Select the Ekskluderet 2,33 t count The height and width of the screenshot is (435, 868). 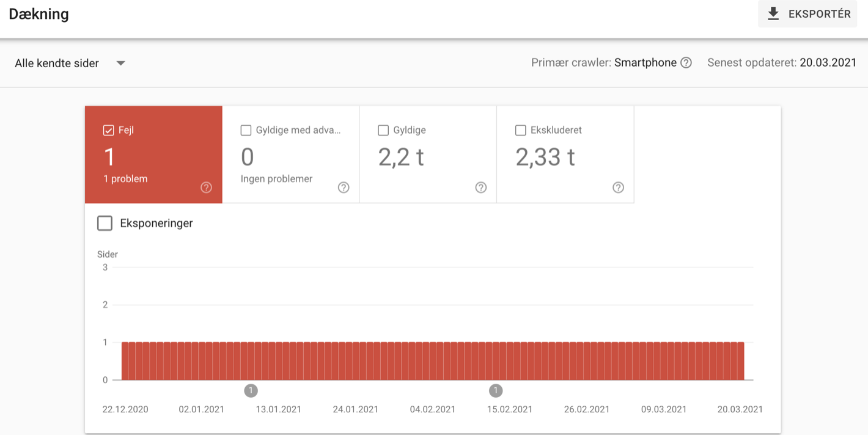coord(545,157)
